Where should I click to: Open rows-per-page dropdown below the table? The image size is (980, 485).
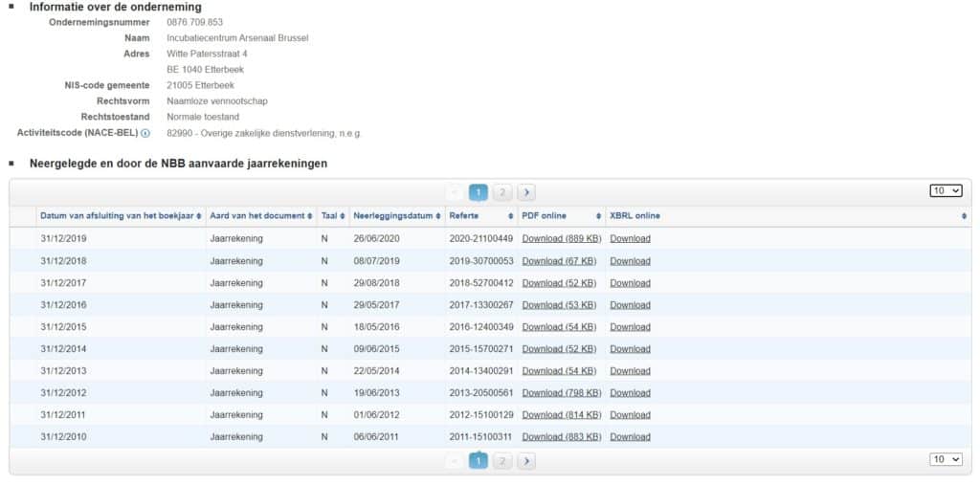click(946, 459)
